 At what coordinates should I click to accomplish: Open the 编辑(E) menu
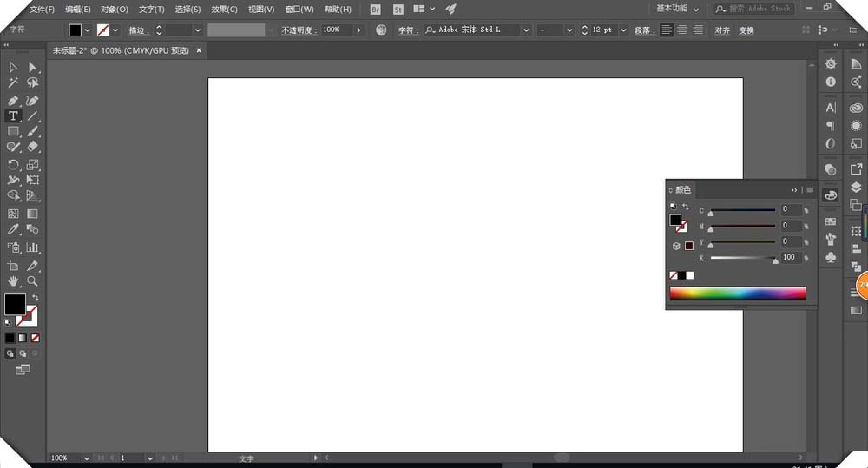point(78,10)
